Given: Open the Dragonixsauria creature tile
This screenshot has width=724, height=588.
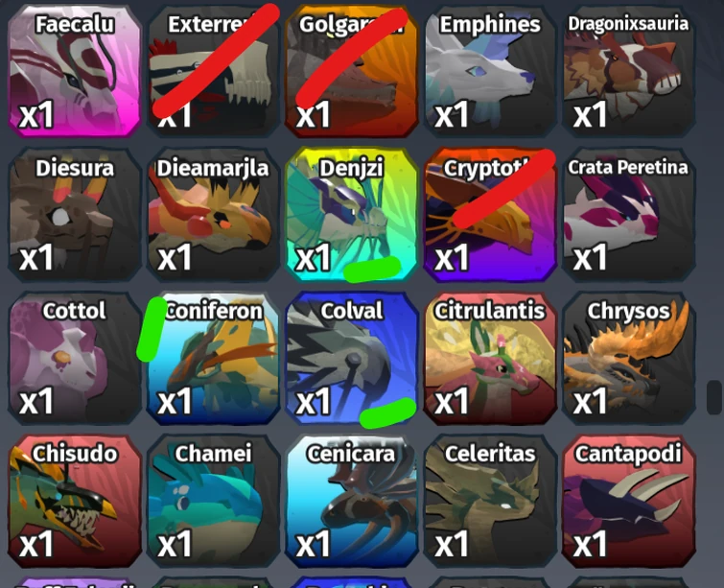Looking at the screenshot, I should (x=629, y=72).
